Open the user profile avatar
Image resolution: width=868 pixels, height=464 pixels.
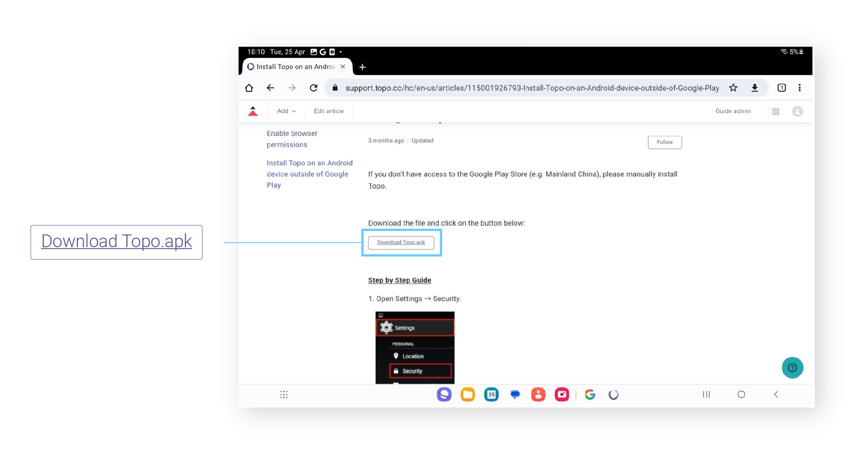pos(797,112)
